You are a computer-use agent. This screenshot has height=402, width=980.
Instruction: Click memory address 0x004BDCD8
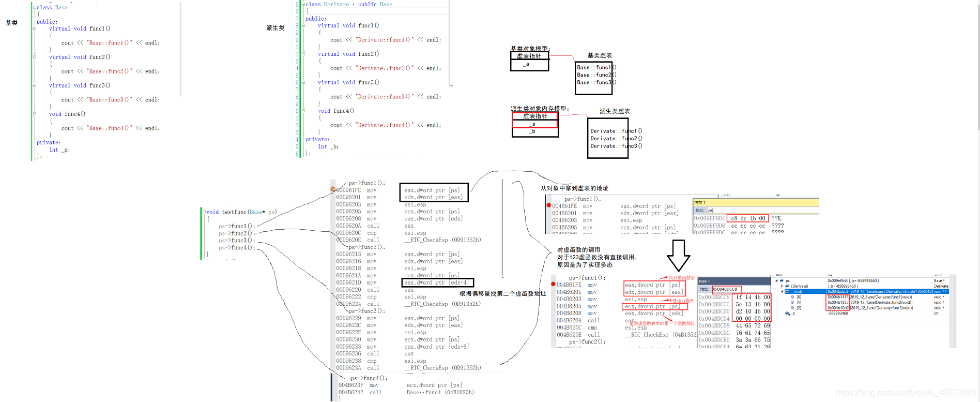714,325
